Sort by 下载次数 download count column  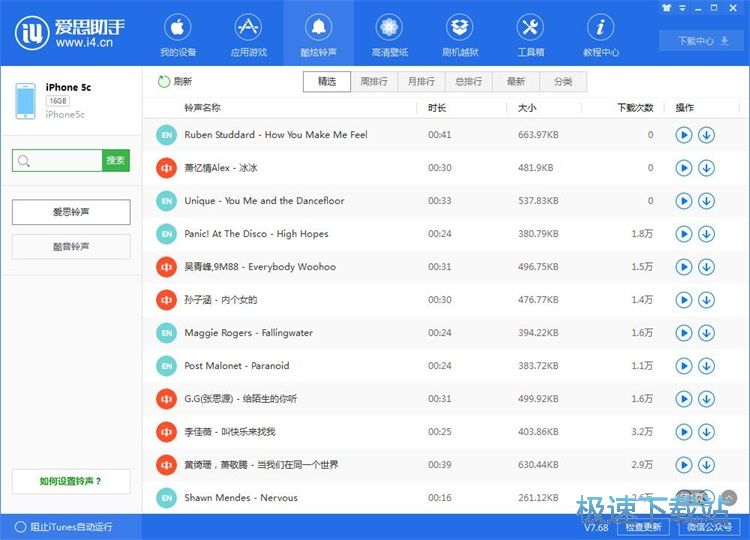pos(635,108)
